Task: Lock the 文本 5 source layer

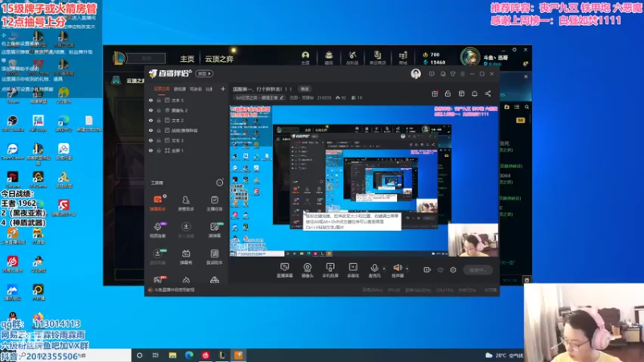Action: [x=159, y=100]
